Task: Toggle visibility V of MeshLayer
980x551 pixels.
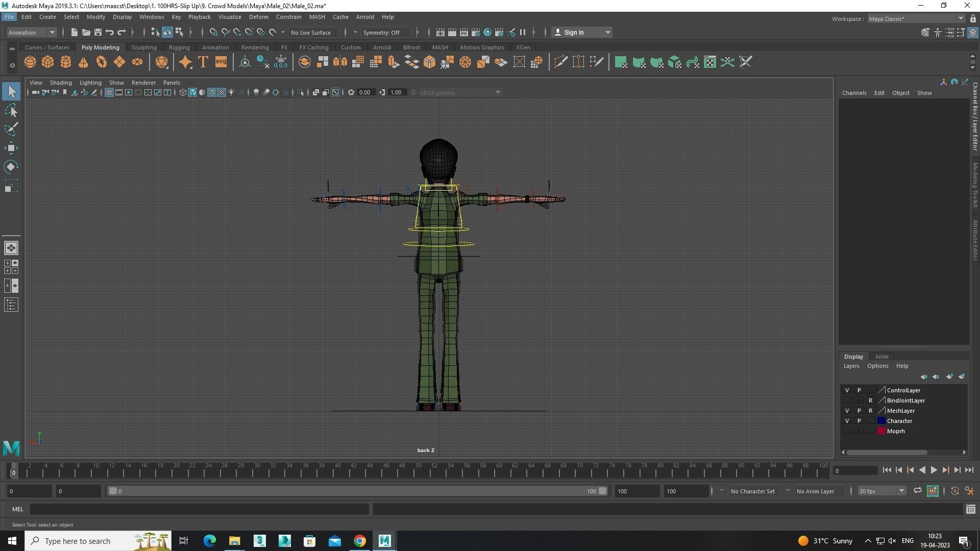Action: tap(847, 411)
